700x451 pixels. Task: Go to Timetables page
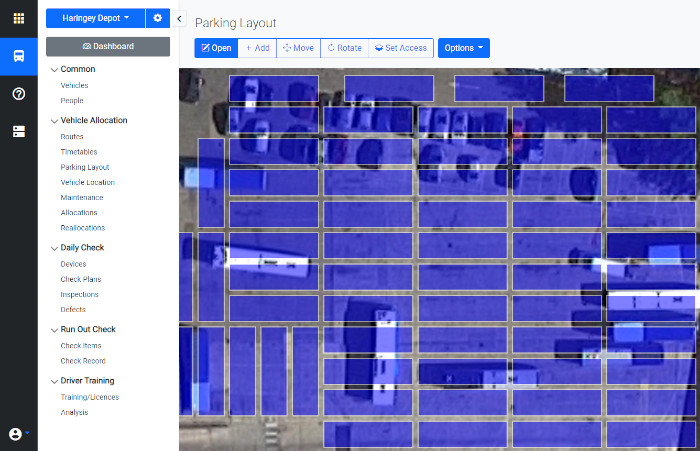click(x=79, y=152)
